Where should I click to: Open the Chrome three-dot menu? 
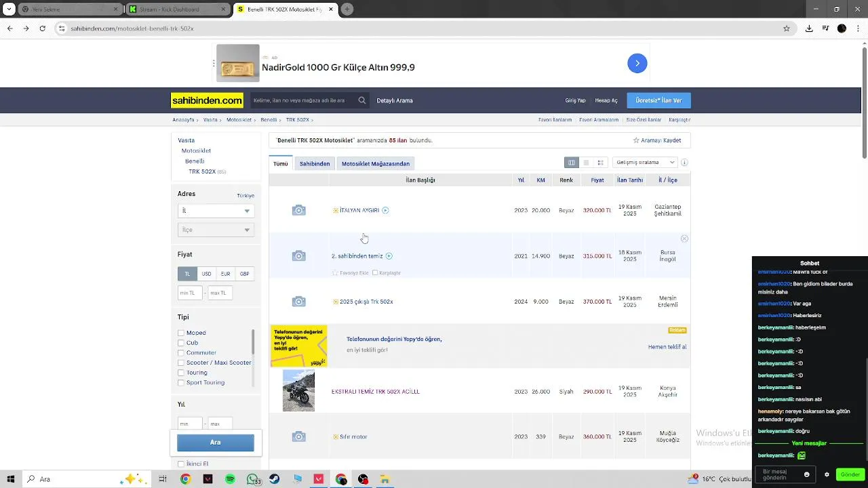[858, 28]
